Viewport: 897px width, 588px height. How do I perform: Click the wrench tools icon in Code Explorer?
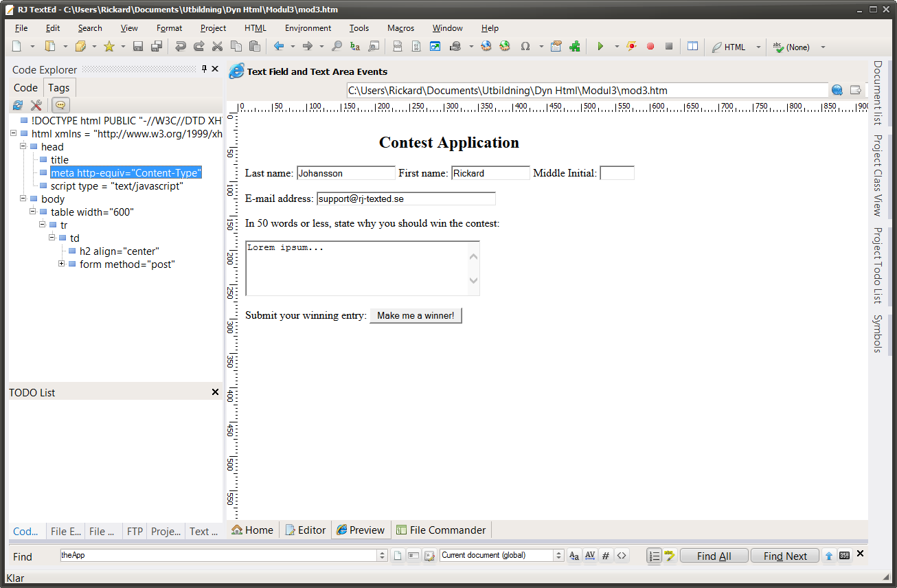click(x=36, y=105)
